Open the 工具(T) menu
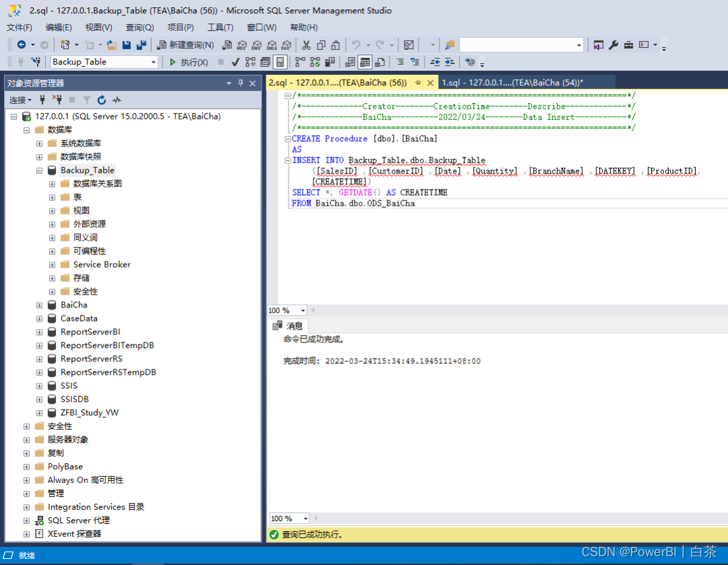This screenshot has height=565, width=728. (220, 28)
